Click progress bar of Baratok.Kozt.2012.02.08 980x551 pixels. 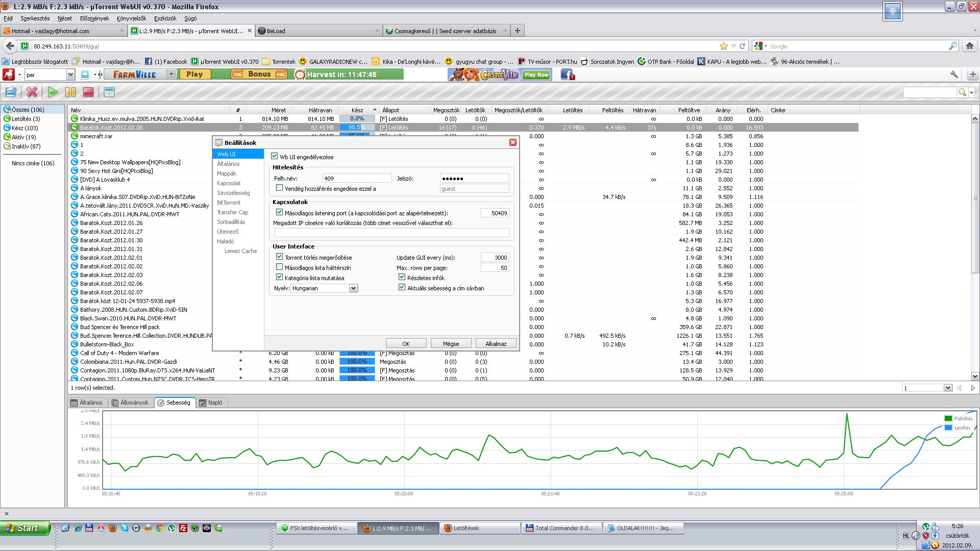(x=357, y=128)
